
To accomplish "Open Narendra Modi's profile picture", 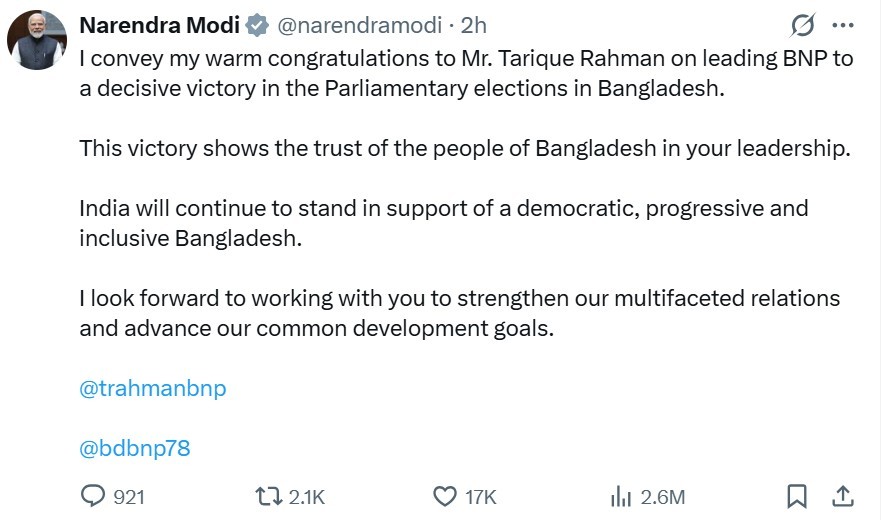I will (38, 41).
